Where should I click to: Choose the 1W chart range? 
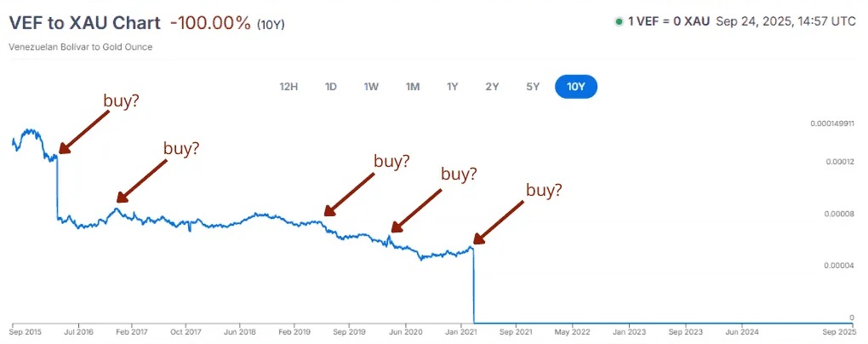(371, 86)
